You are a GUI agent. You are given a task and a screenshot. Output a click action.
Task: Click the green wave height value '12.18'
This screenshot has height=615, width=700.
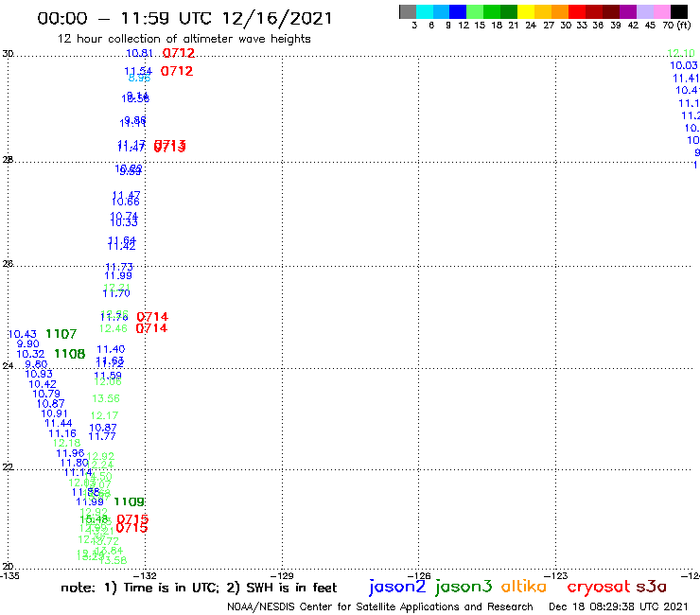pos(66,443)
